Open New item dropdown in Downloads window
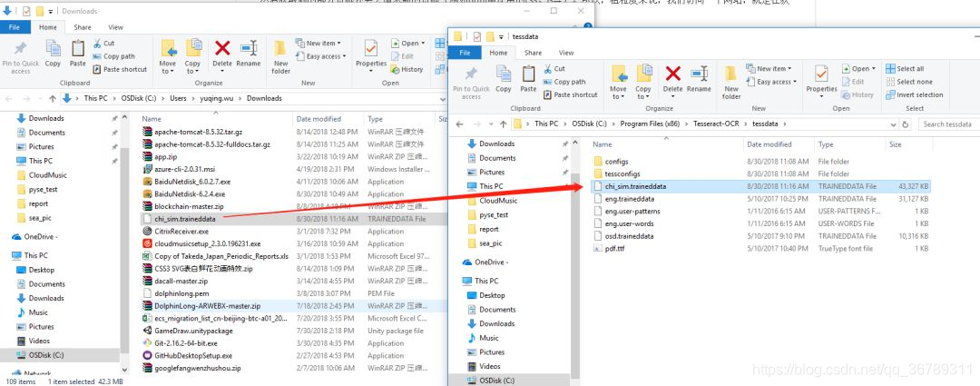 tap(318, 44)
